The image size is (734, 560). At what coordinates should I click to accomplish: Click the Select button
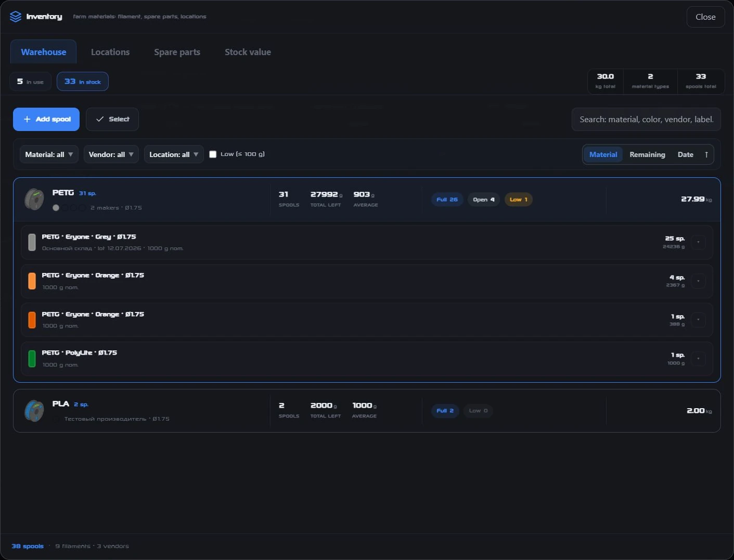click(112, 119)
